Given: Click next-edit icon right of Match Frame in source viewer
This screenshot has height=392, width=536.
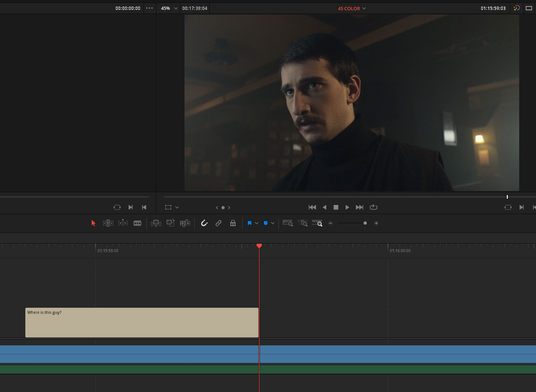Looking at the screenshot, I should 130,207.
